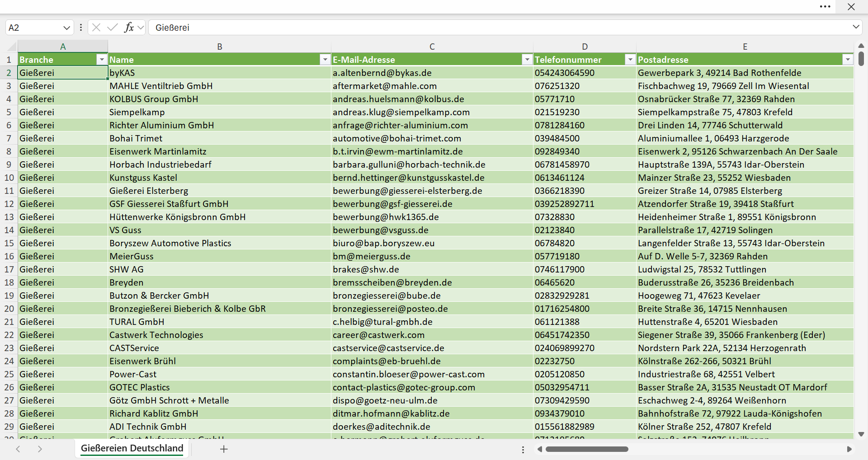The height and width of the screenshot is (460, 868).
Task: Select all cells with corner triangle
Action: [11, 46]
